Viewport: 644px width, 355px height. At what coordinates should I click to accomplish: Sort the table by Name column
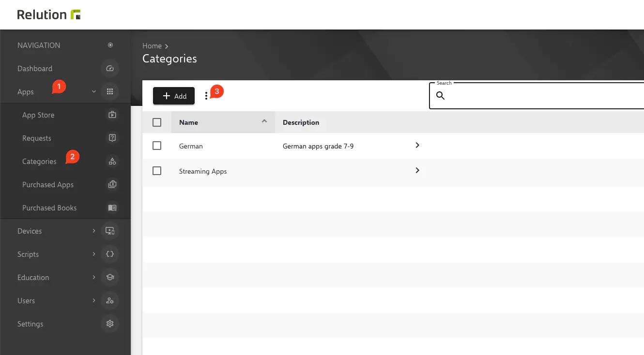(189, 122)
